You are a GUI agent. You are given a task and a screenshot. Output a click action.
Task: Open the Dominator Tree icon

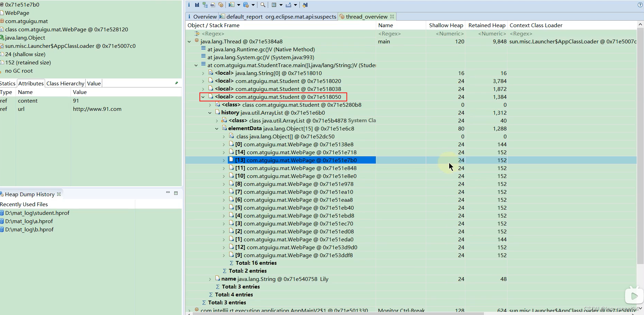pyautogui.click(x=205, y=5)
